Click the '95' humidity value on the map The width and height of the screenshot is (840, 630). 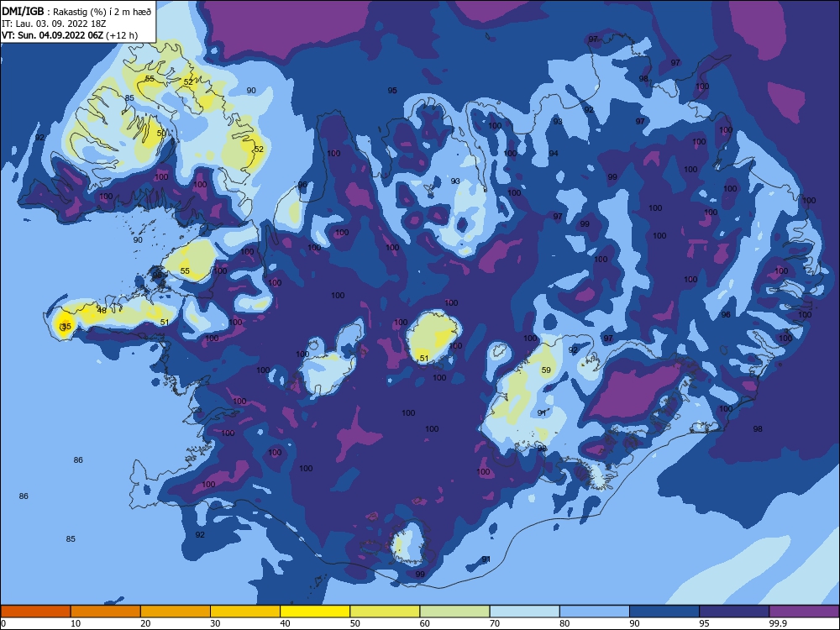pyautogui.click(x=392, y=91)
